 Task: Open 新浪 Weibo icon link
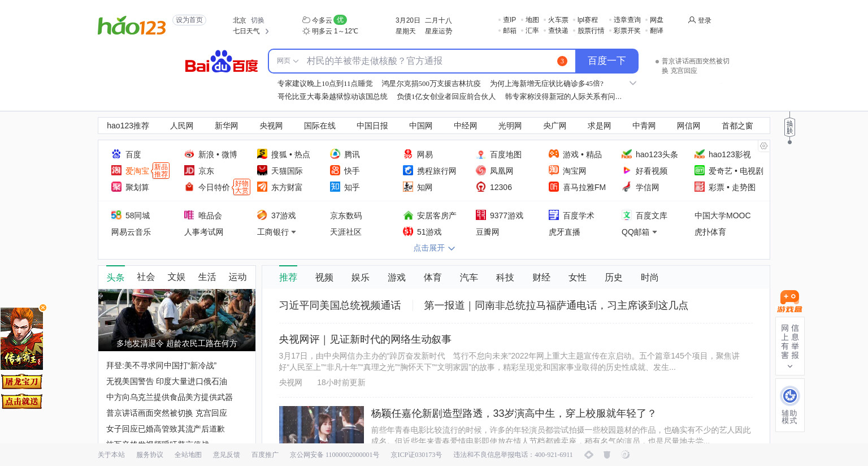click(189, 154)
